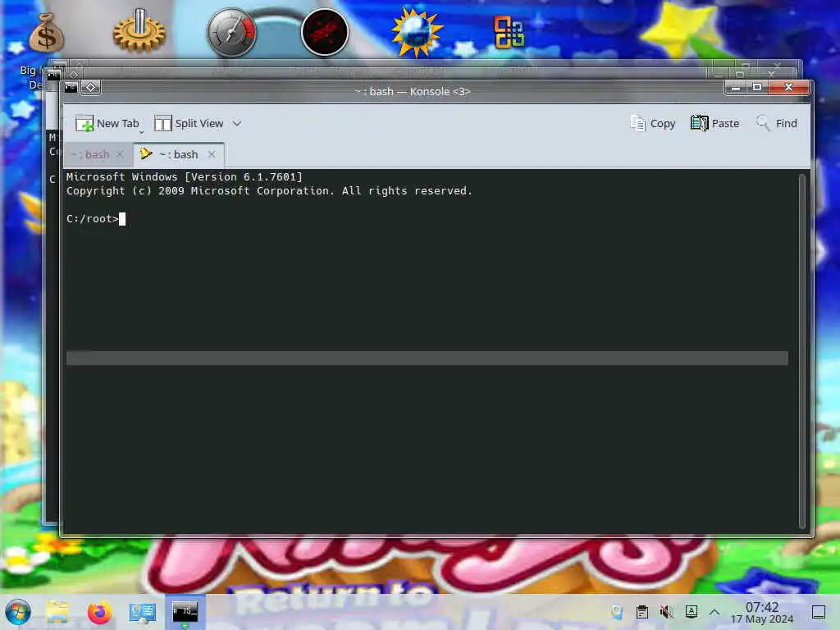Close the active bash tab
Image resolution: width=840 pixels, height=630 pixels.
coord(212,154)
